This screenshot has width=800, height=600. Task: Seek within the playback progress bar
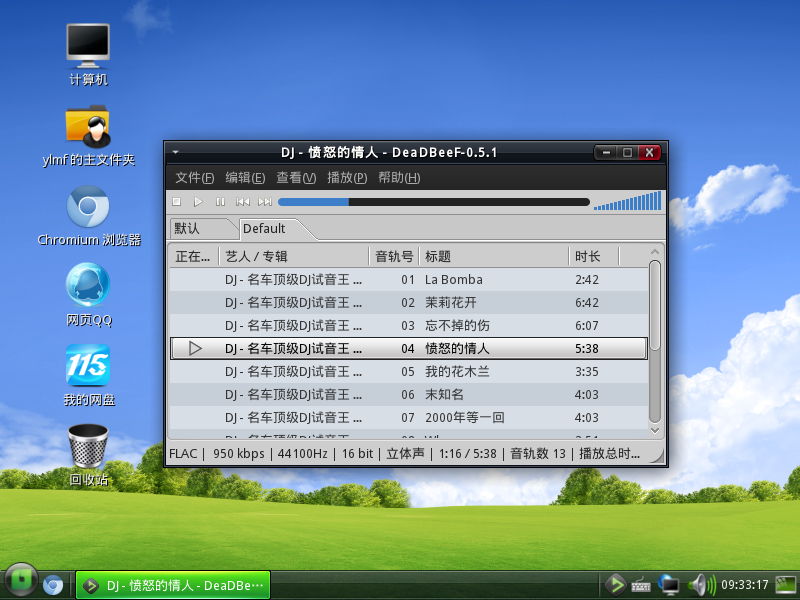435,201
